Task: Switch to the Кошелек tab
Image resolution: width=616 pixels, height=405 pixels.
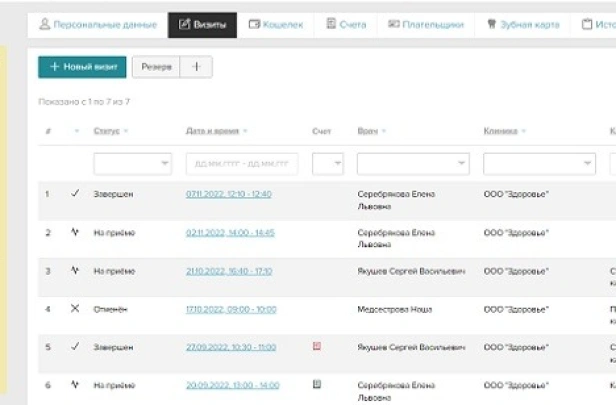Action: pyautogui.click(x=275, y=24)
